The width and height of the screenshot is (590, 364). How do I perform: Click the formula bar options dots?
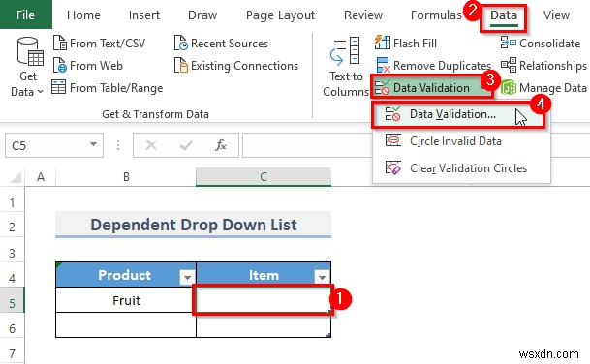118,145
